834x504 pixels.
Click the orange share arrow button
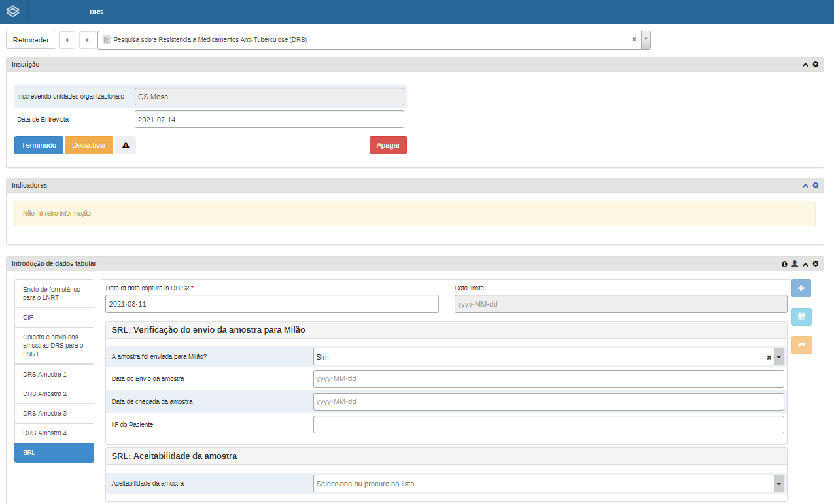click(x=801, y=345)
